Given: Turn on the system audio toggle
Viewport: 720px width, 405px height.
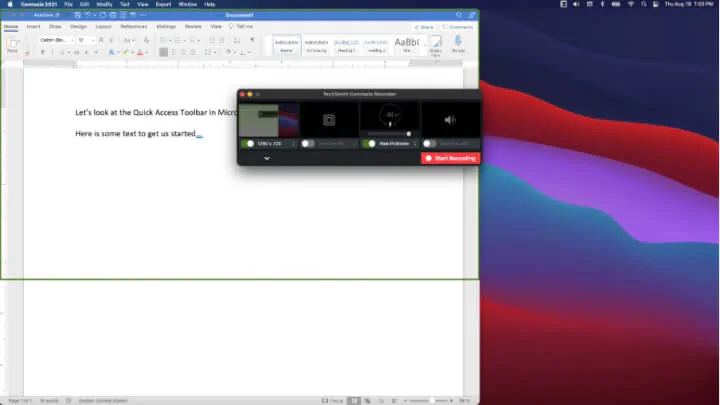Looking at the screenshot, I should pos(429,143).
